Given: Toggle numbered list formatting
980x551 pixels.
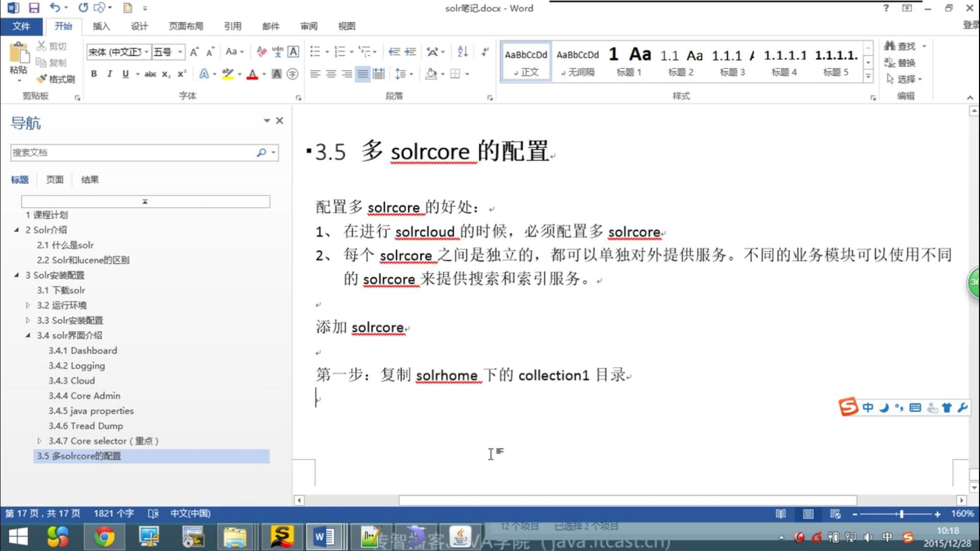Looking at the screenshot, I should (340, 52).
